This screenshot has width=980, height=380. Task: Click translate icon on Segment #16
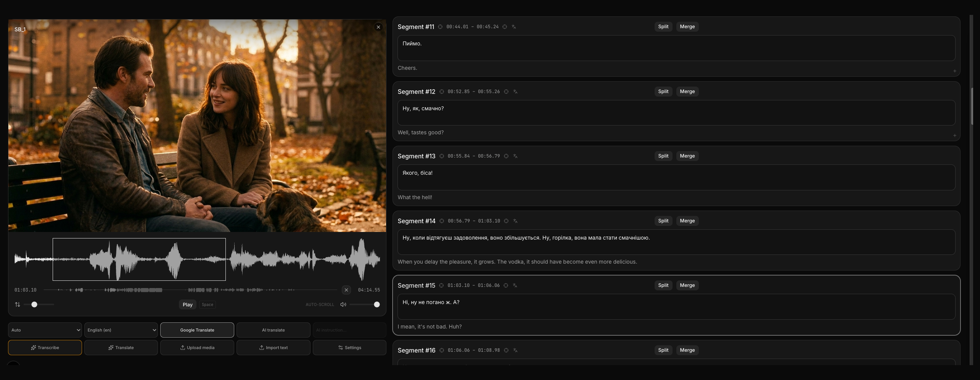(x=515, y=350)
